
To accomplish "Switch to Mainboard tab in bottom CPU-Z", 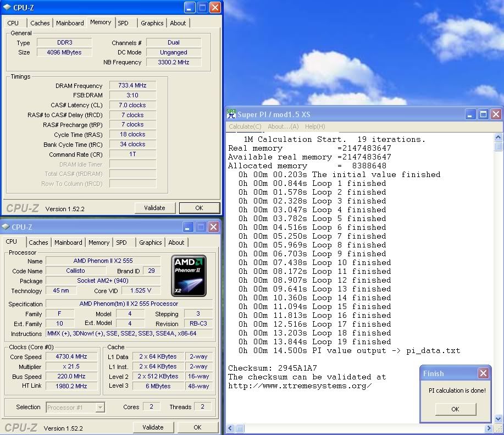I will [x=68, y=243].
